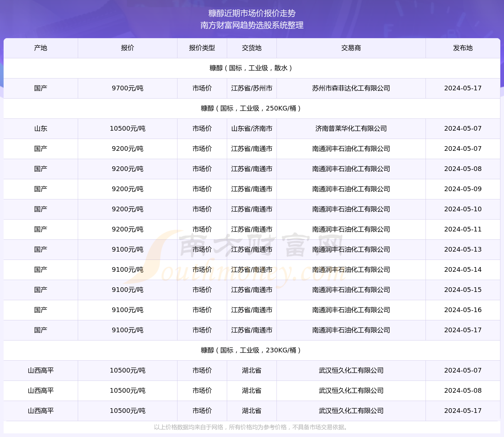Click 9100元/吨 in the 2024-05-16 row
504x437 pixels.
point(127,310)
